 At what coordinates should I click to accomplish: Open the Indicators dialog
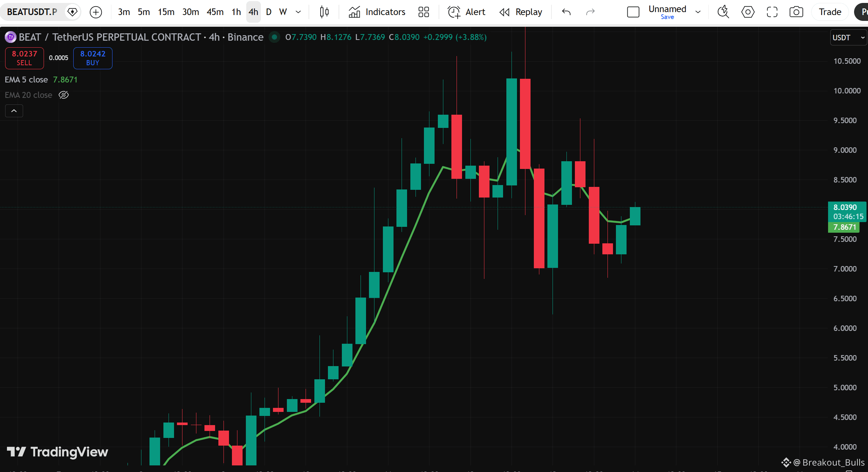point(377,12)
